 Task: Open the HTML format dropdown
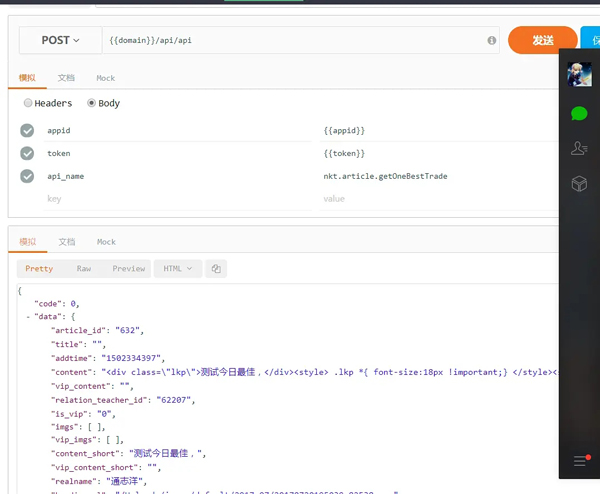click(x=178, y=269)
